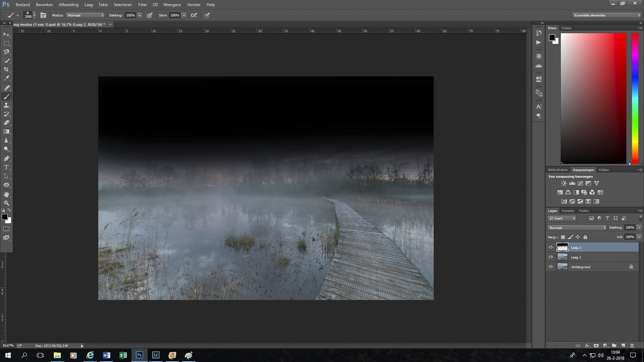Switch to the Kanalen tab
Image resolution: width=644 pixels, height=362 pixels.
[x=568, y=211]
